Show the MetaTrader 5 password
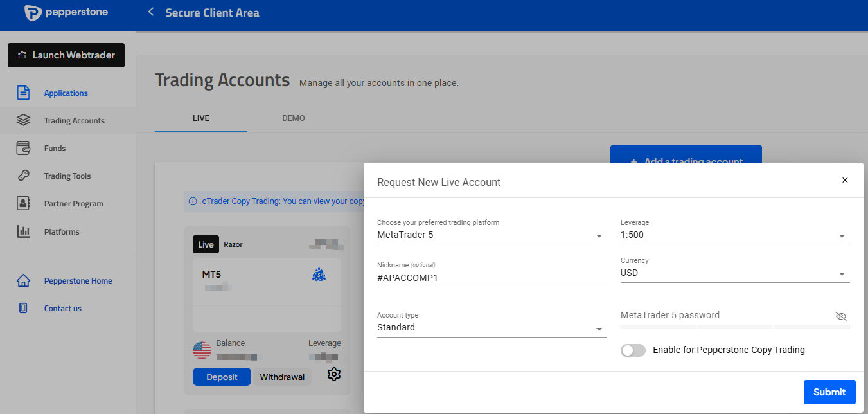This screenshot has height=414, width=868. 841,316
